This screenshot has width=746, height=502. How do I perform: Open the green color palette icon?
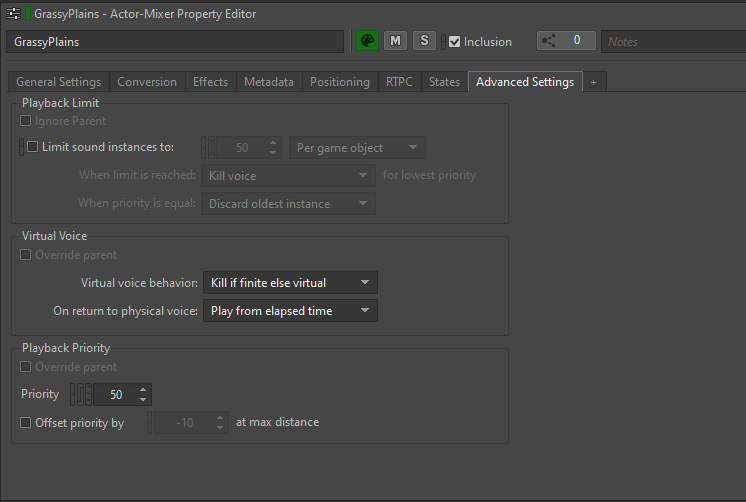point(367,41)
